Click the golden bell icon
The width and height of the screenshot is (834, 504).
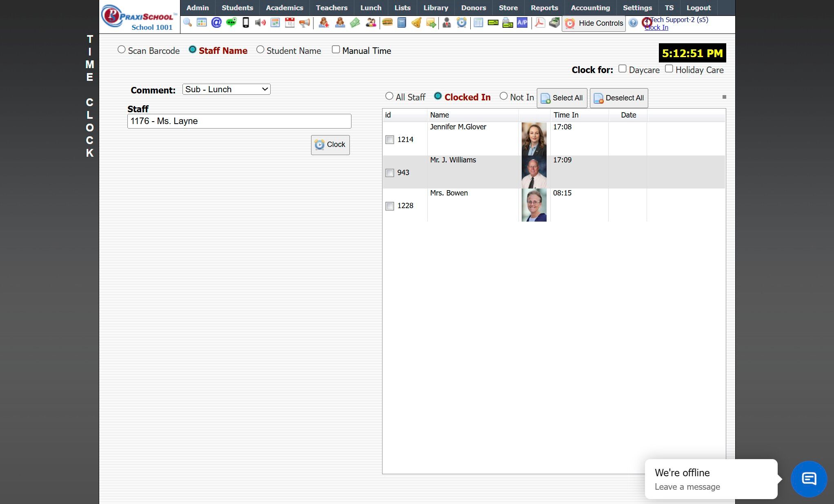point(416,22)
